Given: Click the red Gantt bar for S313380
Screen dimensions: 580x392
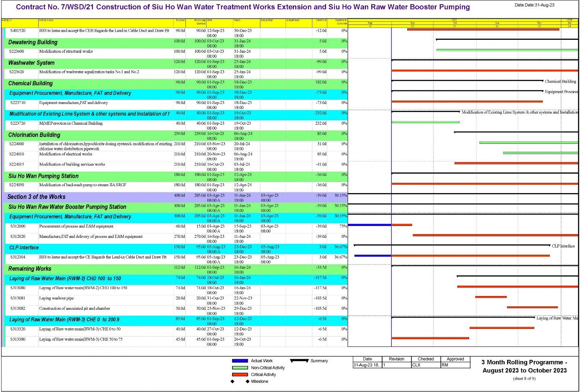Looking at the screenshot, I should tap(431, 338).
